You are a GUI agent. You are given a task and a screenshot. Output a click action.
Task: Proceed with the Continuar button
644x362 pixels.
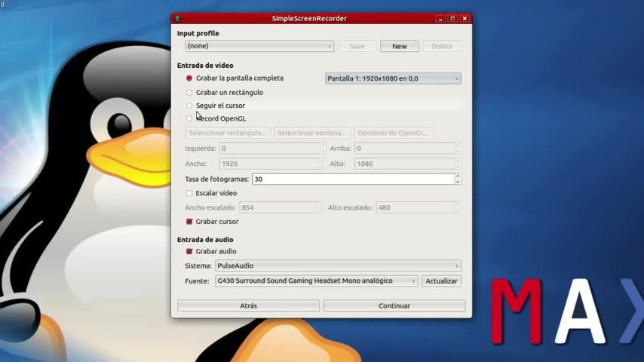pyautogui.click(x=394, y=305)
